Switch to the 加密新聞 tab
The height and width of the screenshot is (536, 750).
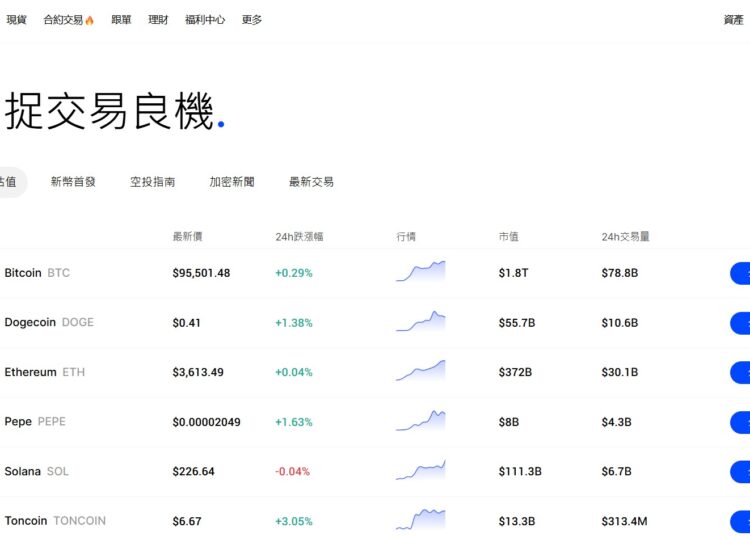232,182
